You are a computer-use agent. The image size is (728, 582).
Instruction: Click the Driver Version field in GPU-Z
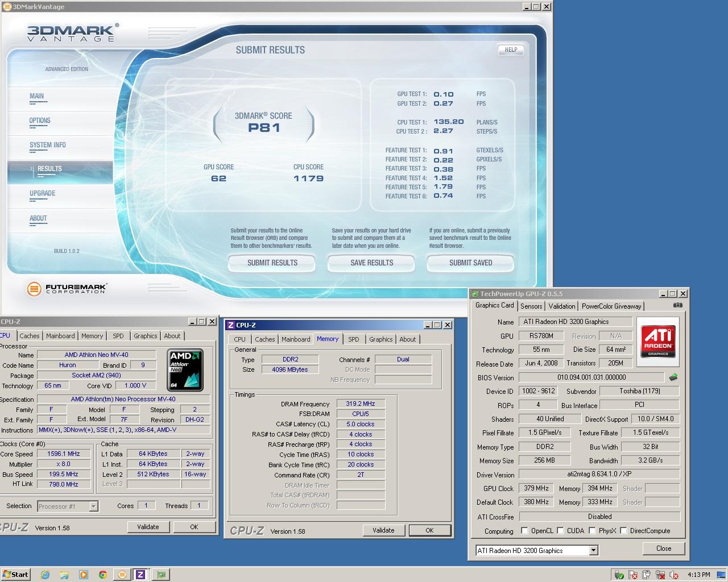tap(599, 474)
